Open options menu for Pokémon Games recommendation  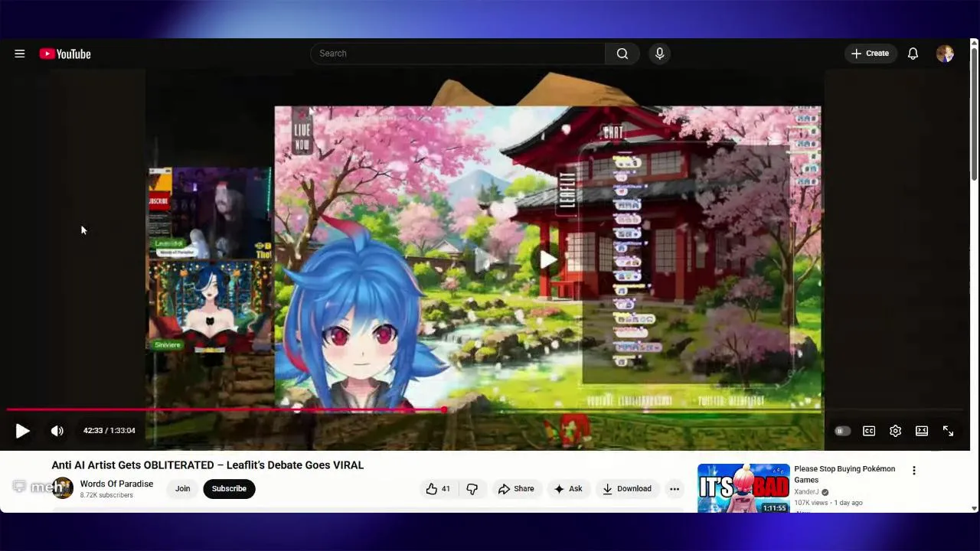pos(913,471)
